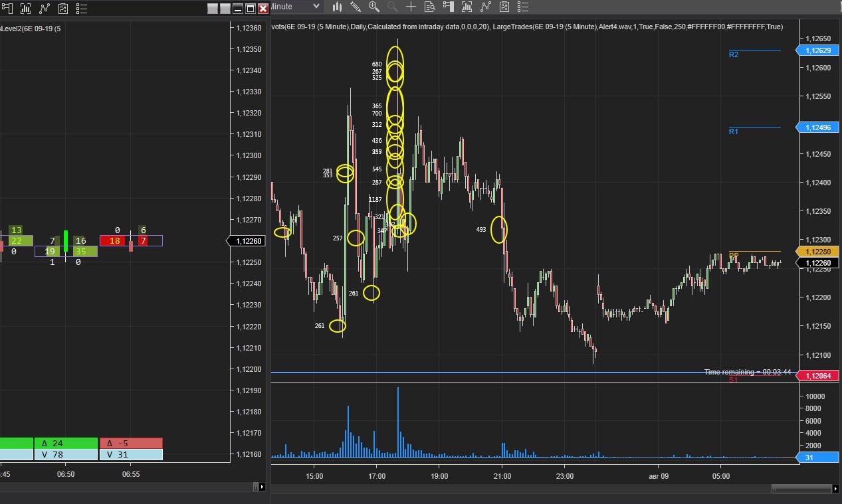Open Indicators in the left chart window

coord(25,9)
